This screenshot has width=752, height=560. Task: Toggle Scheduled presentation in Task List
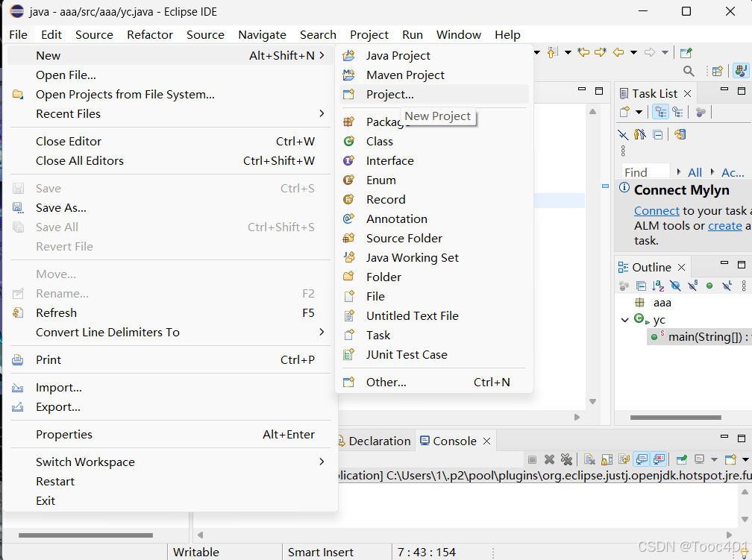point(677,112)
